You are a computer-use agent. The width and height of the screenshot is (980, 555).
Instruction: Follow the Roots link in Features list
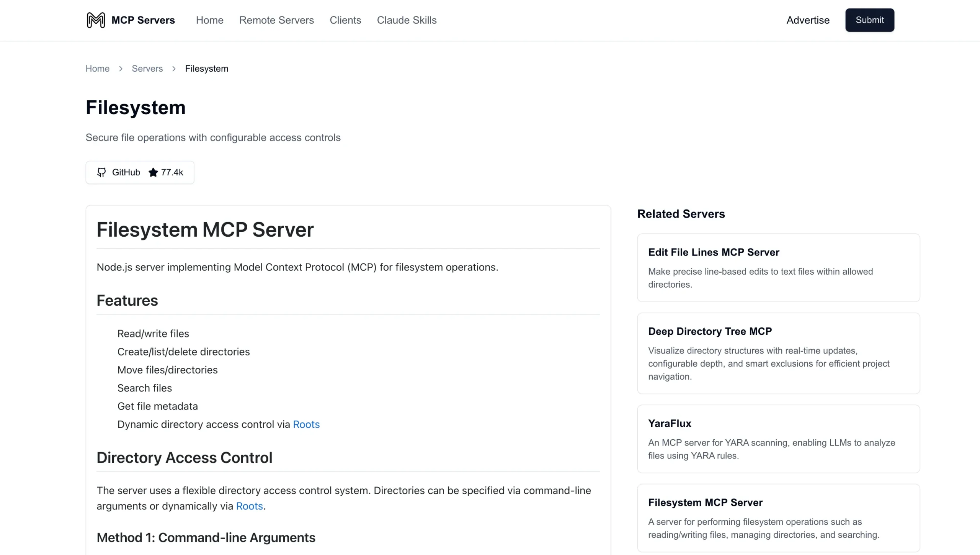(x=306, y=424)
